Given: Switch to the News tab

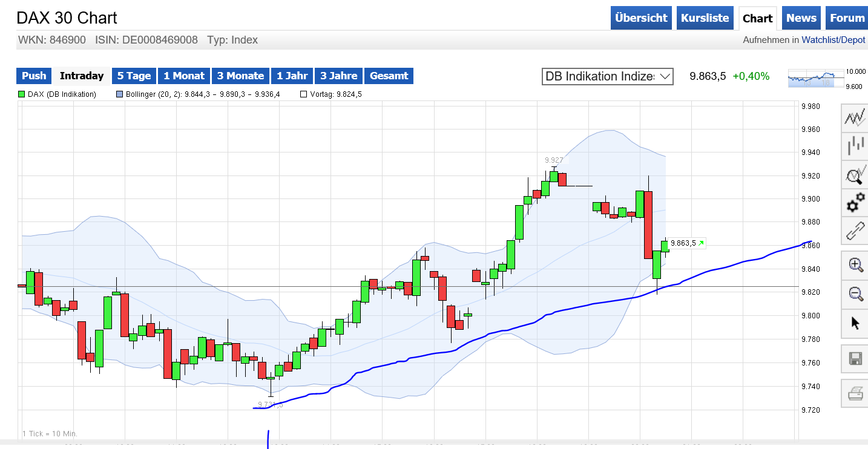Looking at the screenshot, I should coord(801,18).
